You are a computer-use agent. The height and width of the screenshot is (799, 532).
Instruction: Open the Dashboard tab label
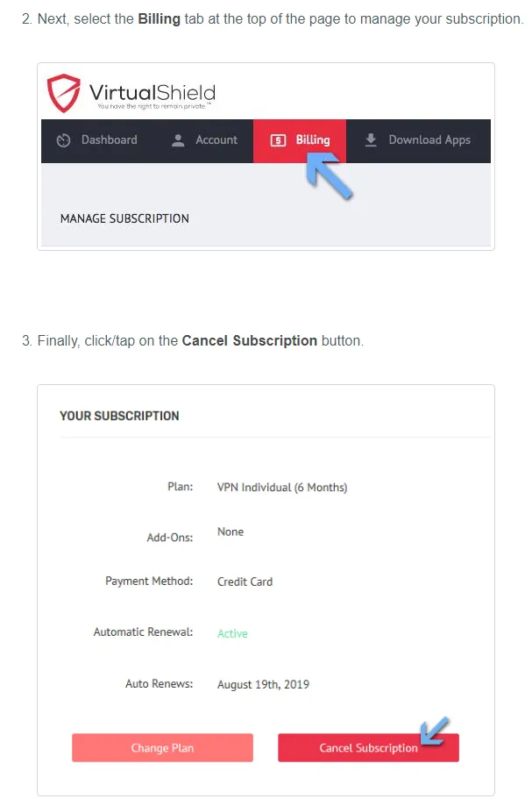point(109,139)
